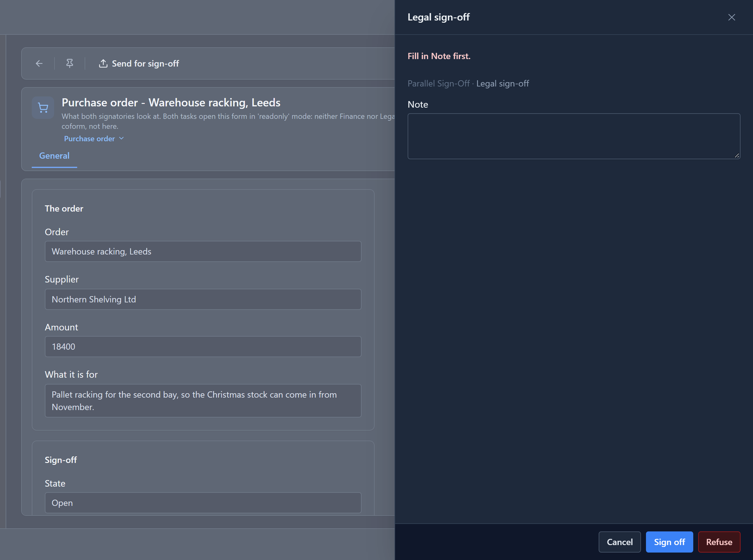Click the Cancel button

619,542
